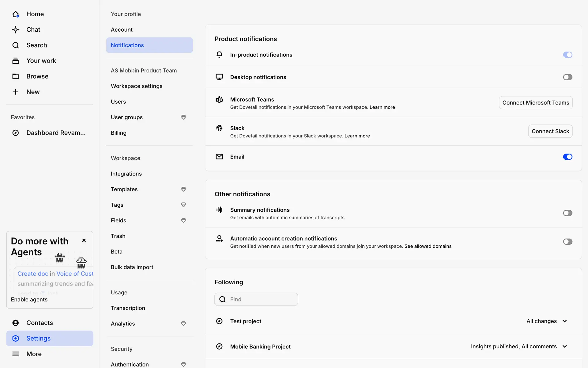Open the Home page from the sidebar
This screenshot has width=588, height=368.
(35, 14)
